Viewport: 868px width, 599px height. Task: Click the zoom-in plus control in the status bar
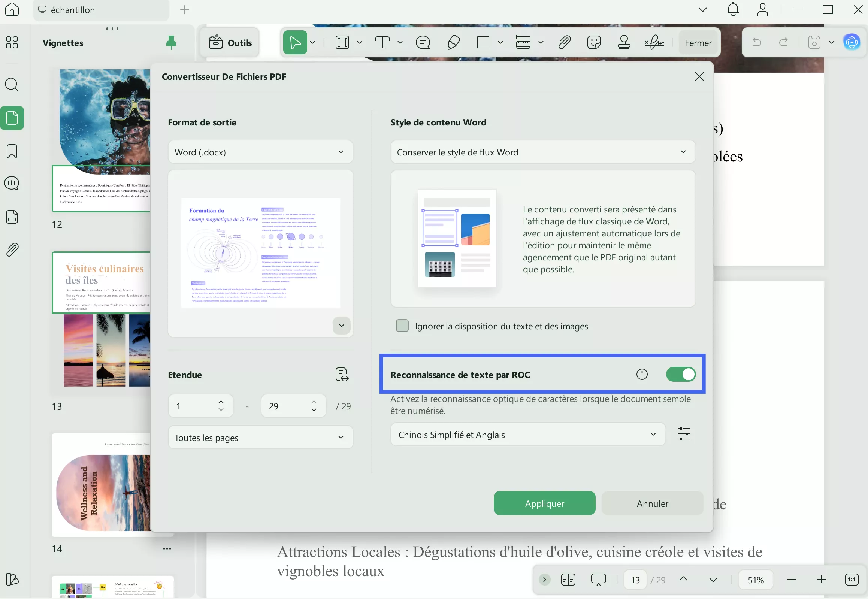point(822,580)
